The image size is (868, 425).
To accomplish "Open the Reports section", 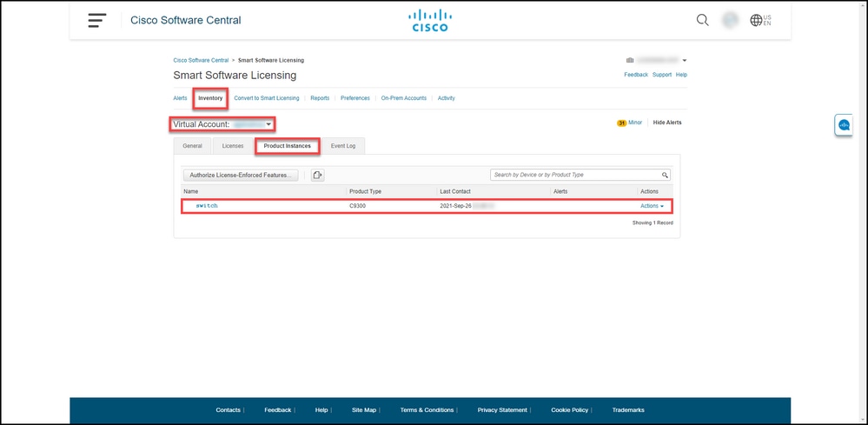I will tap(320, 98).
